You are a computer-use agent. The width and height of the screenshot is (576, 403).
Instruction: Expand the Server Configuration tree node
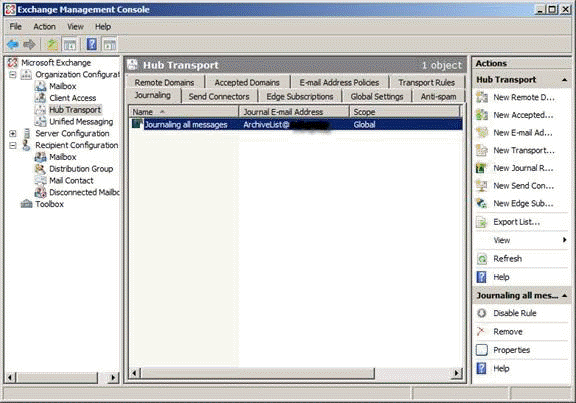[13, 133]
